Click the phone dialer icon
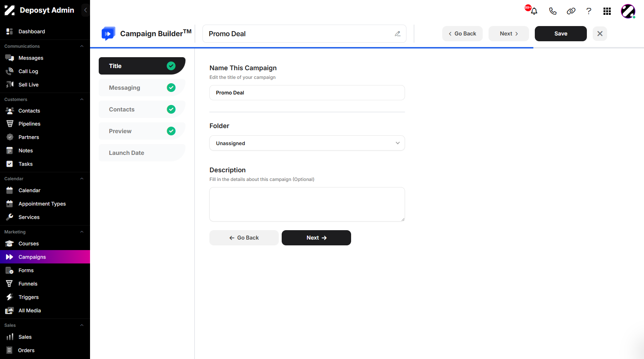This screenshot has height=359, width=644. pyautogui.click(x=553, y=11)
